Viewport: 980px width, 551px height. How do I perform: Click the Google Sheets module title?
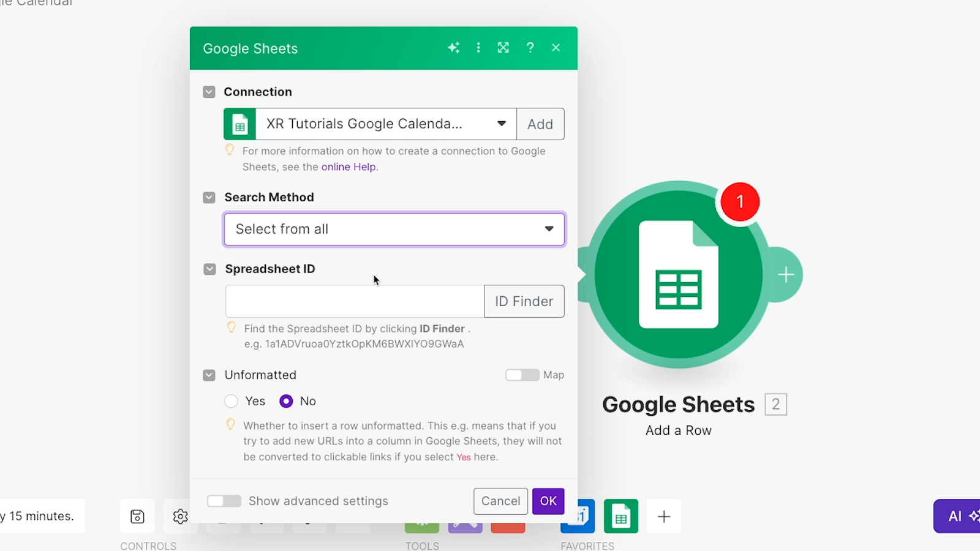point(679,405)
